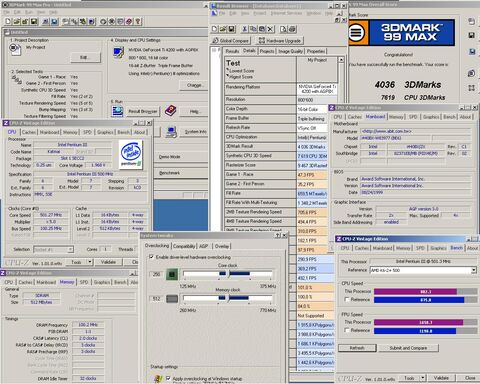
Task: Open the Tools dropdown arrow in Bench window
Action: 423,378
